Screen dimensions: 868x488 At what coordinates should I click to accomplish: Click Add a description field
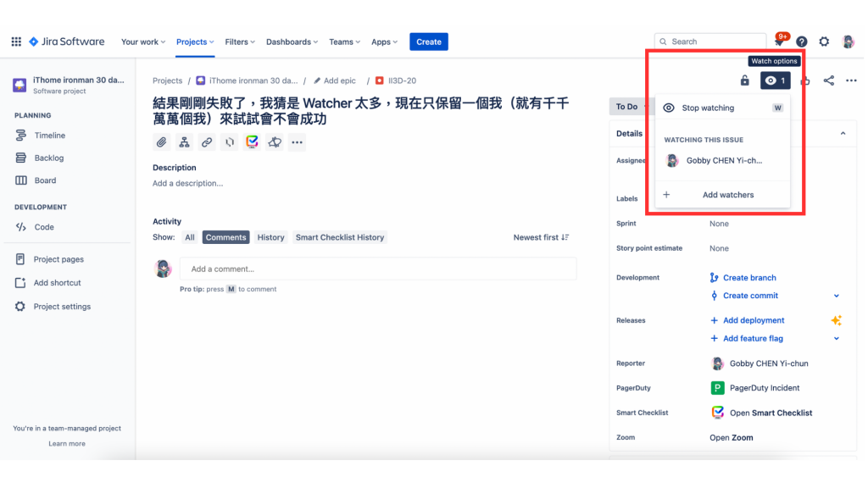click(x=187, y=183)
